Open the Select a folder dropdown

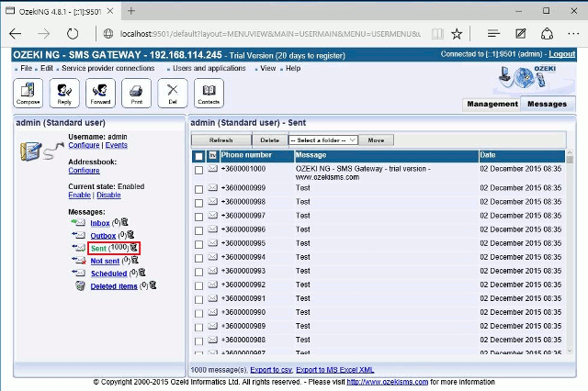click(322, 140)
